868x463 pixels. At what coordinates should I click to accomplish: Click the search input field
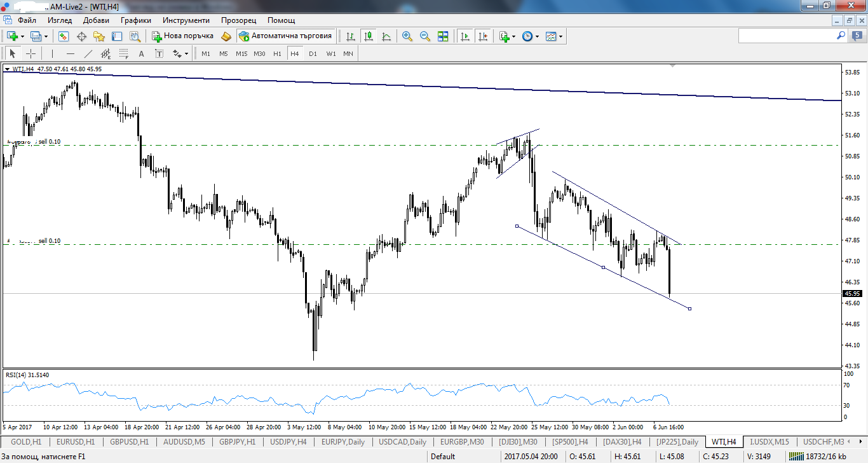click(787, 36)
